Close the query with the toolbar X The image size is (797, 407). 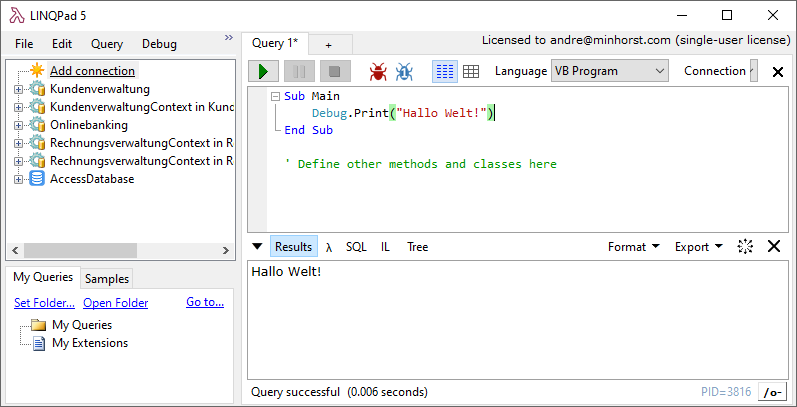click(x=778, y=72)
